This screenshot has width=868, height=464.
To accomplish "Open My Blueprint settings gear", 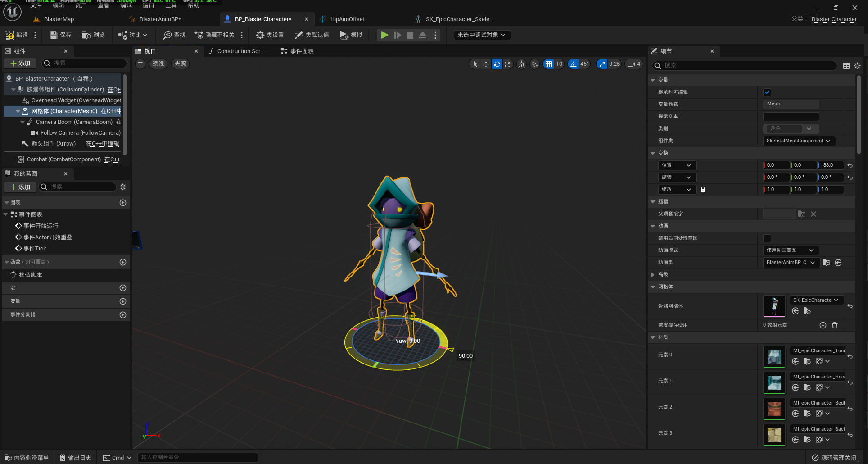I will pyautogui.click(x=123, y=187).
